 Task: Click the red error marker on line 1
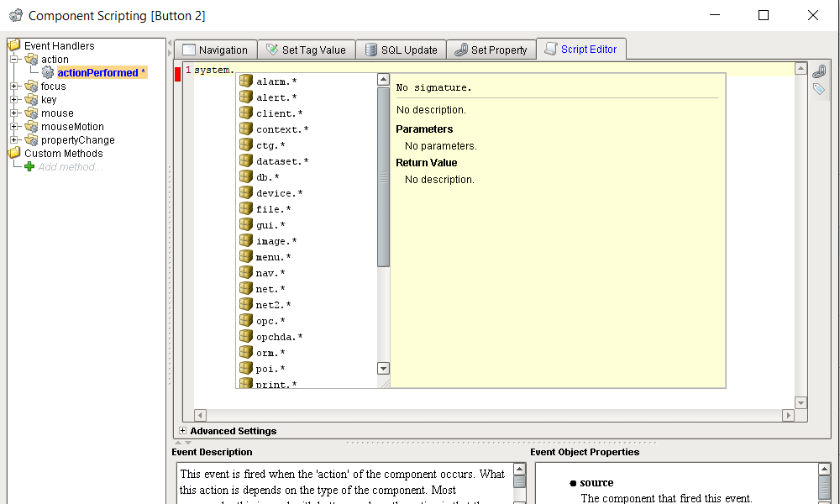178,75
